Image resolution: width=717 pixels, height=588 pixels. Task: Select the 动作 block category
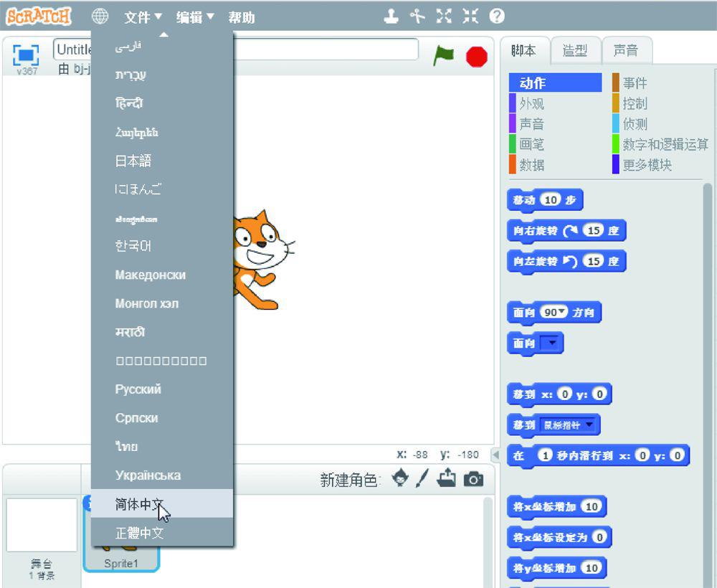555,82
